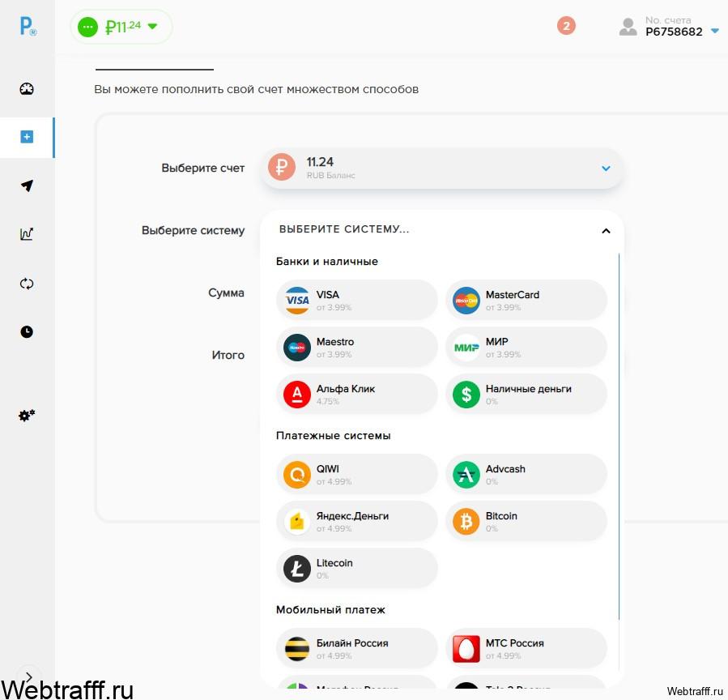Open the transfer paper plane sidebar icon

tap(27, 186)
